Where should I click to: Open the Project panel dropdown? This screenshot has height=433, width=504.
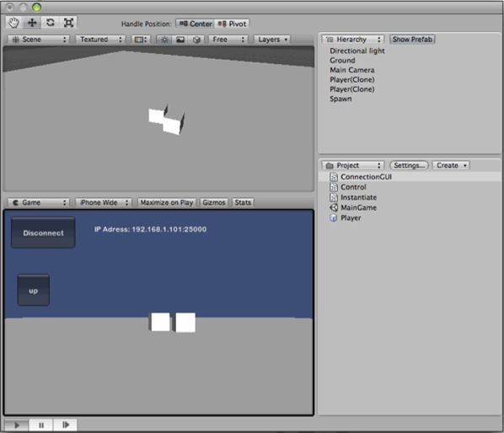[x=353, y=165]
